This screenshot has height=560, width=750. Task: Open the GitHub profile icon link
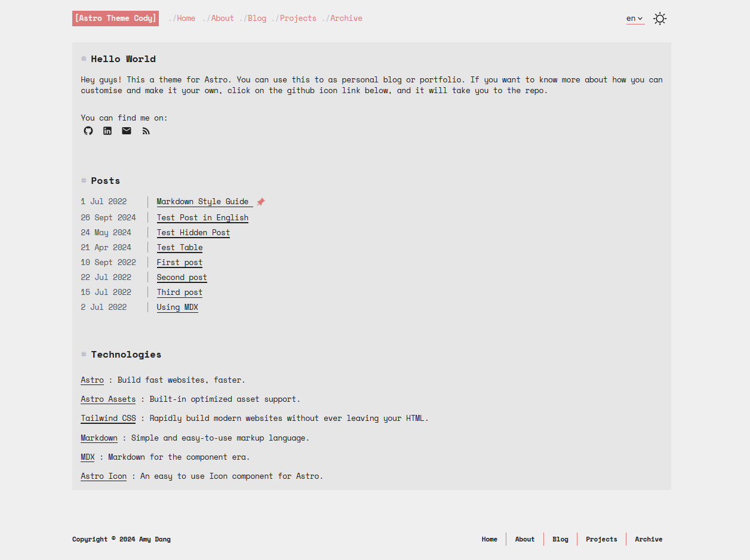pos(88,131)
